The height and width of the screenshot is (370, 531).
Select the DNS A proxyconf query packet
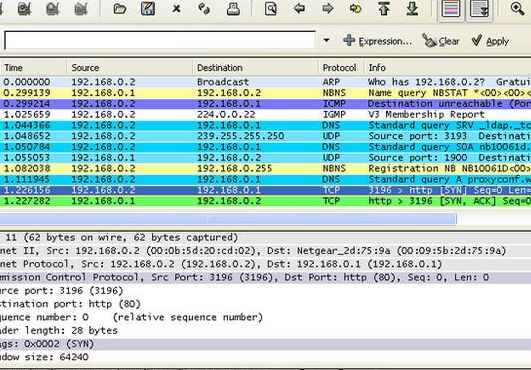click(x=266, y=179)
